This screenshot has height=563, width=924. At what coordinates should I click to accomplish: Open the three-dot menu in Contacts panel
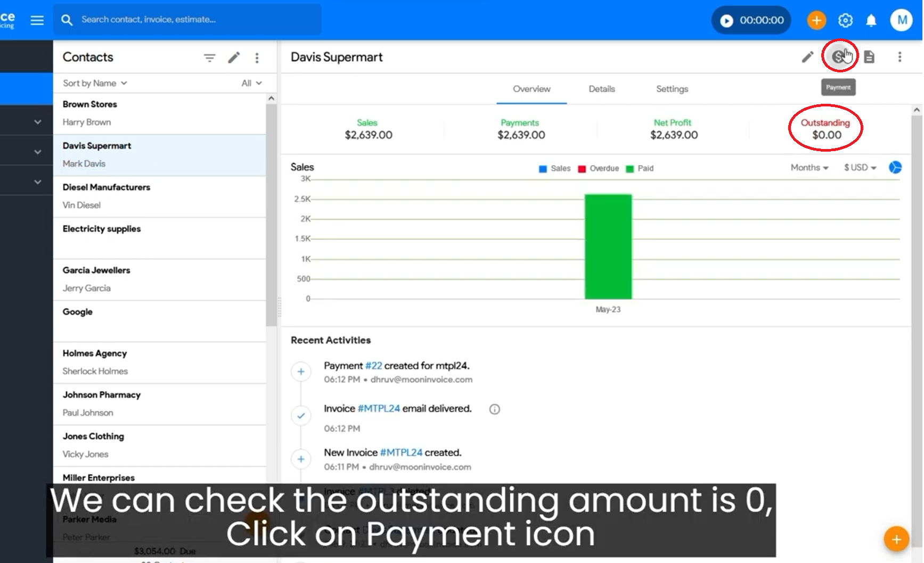(257, 57)
